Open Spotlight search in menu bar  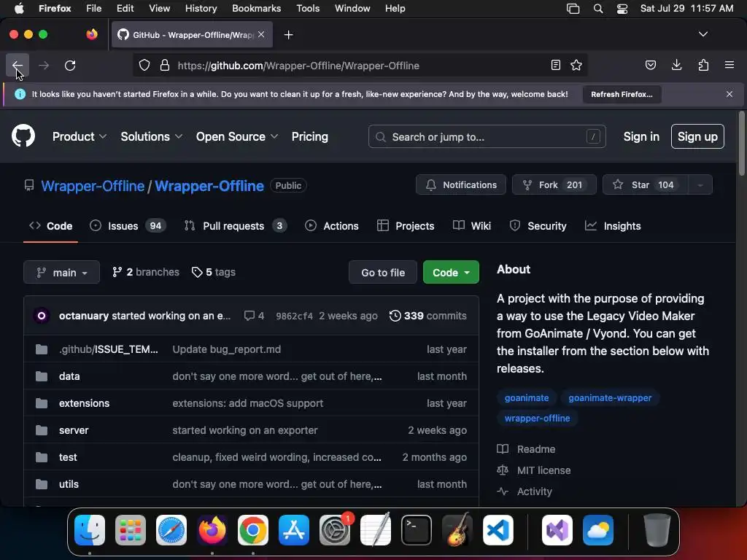598,9
